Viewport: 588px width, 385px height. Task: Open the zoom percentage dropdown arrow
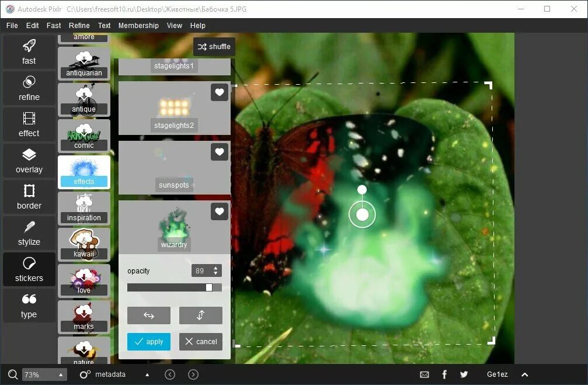(61, 374)
